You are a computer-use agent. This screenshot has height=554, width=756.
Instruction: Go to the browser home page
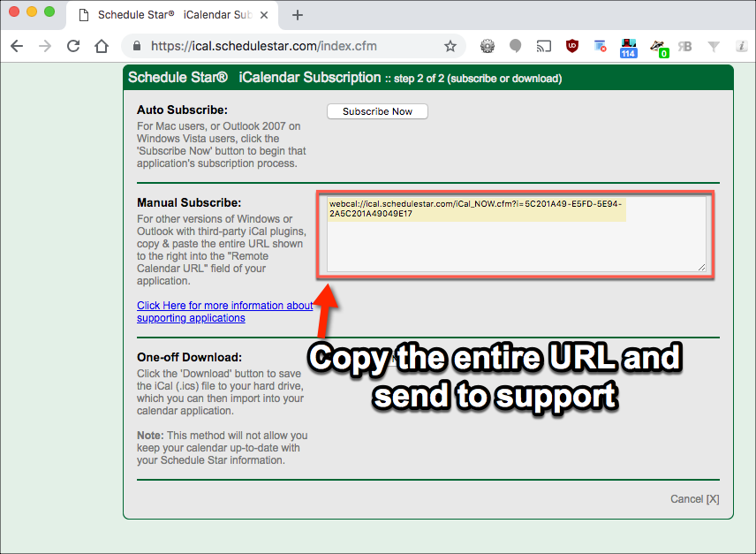pos(102,46)
